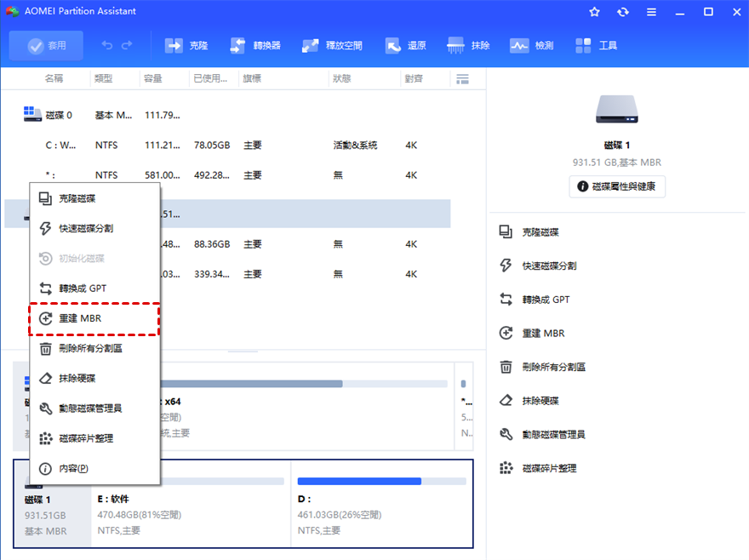The image size is (749, 560).
Task: Sort by the Type (類型) column header
Action: (103, 78)
